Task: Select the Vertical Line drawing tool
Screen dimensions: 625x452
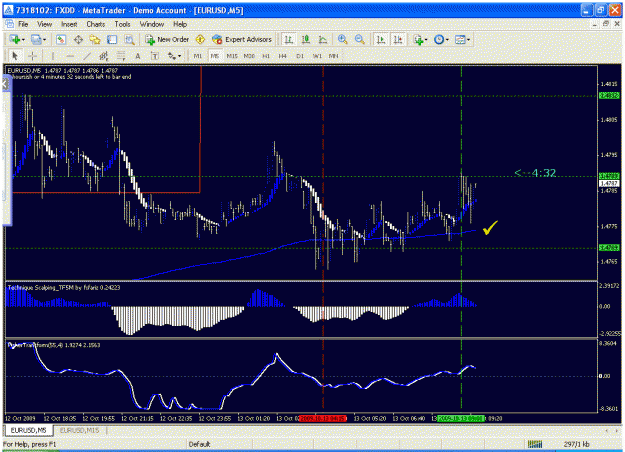Action: pyautogui.click(x=53, y=56)
